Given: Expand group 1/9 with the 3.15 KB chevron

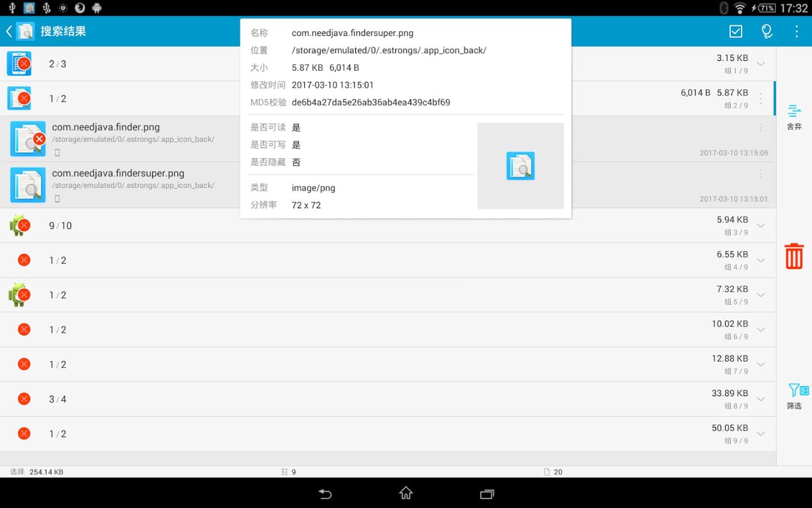Looking at the screenshot, I should [761, 64].
